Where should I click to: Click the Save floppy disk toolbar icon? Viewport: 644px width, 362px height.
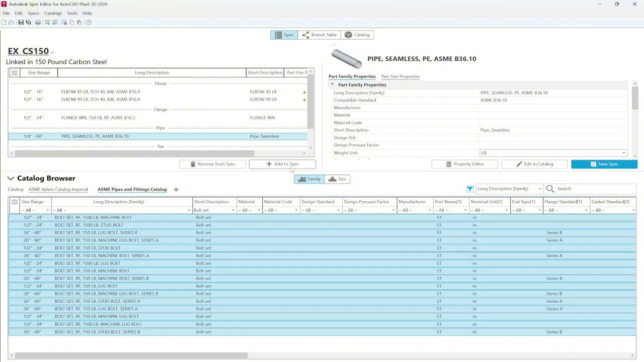pyautogui.click(x=21, y=22)
